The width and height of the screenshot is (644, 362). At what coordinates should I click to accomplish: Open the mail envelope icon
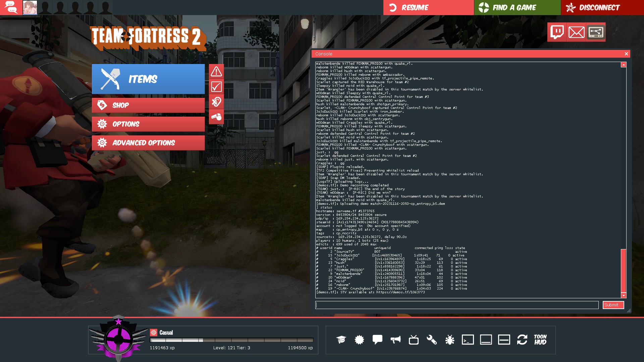click(x=577, y=32)
